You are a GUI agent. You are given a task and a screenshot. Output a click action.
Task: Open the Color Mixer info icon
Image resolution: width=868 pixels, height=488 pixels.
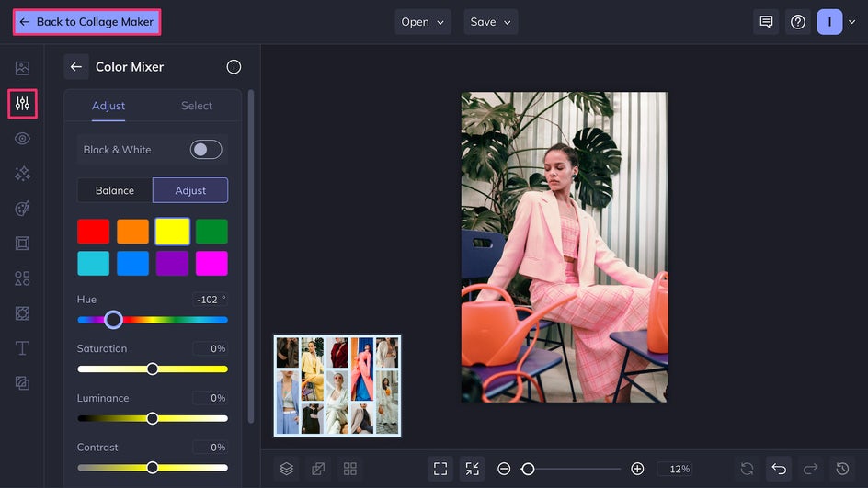point(234,67)
